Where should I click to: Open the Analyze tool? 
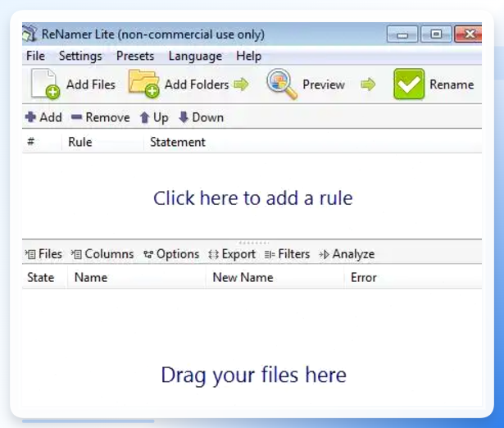[347, 254]
